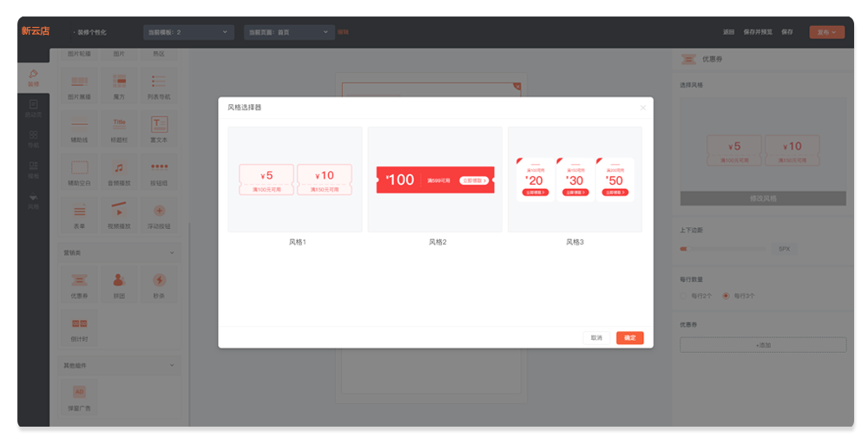Pick the 富文本 rich text component
Viewport: 868px width, 444px height.
tap(160, 125)
